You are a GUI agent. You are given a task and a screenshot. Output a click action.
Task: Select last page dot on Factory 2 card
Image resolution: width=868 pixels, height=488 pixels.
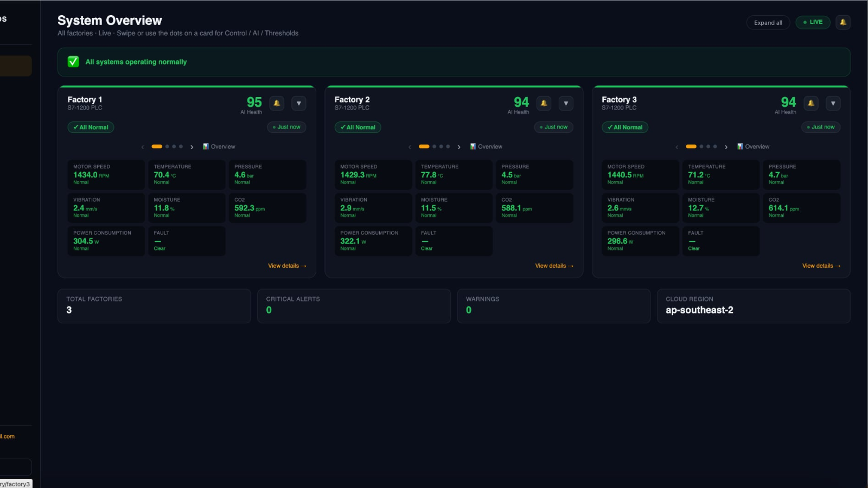tap(448, 146)
